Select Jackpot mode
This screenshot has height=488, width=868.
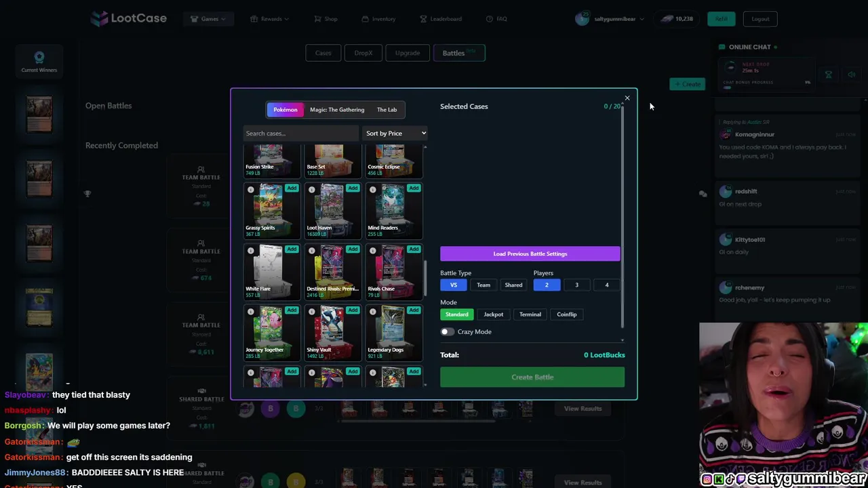pos(494,314)
